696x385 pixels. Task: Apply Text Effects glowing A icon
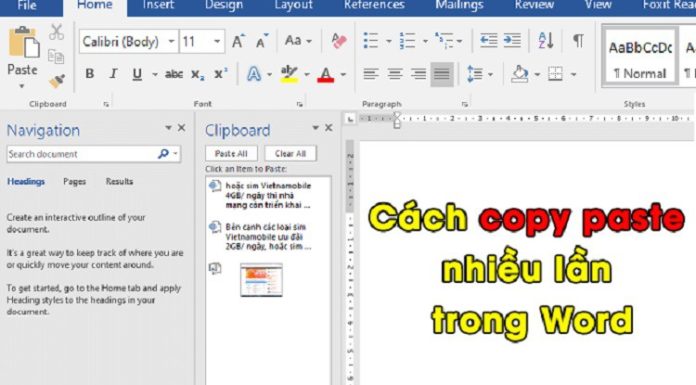[x=254, y=74]
